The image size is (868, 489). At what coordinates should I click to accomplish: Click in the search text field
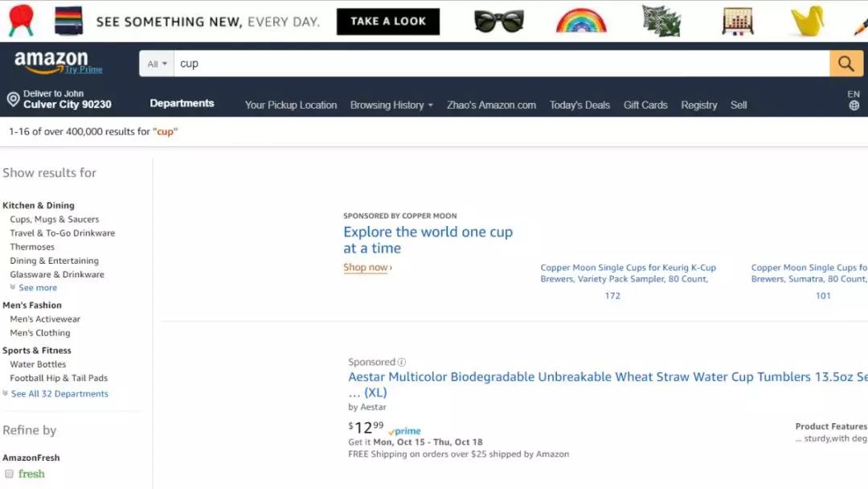(x=498, y=64)
